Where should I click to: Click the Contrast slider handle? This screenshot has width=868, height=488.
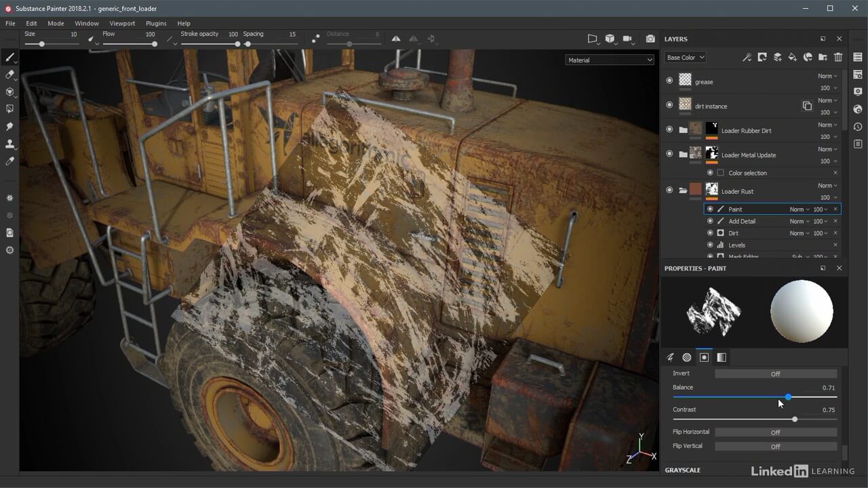tap(794, 420)
